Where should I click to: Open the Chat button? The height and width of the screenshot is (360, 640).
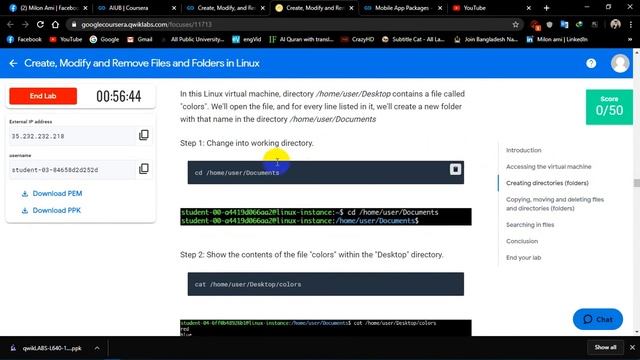(598, 319)
